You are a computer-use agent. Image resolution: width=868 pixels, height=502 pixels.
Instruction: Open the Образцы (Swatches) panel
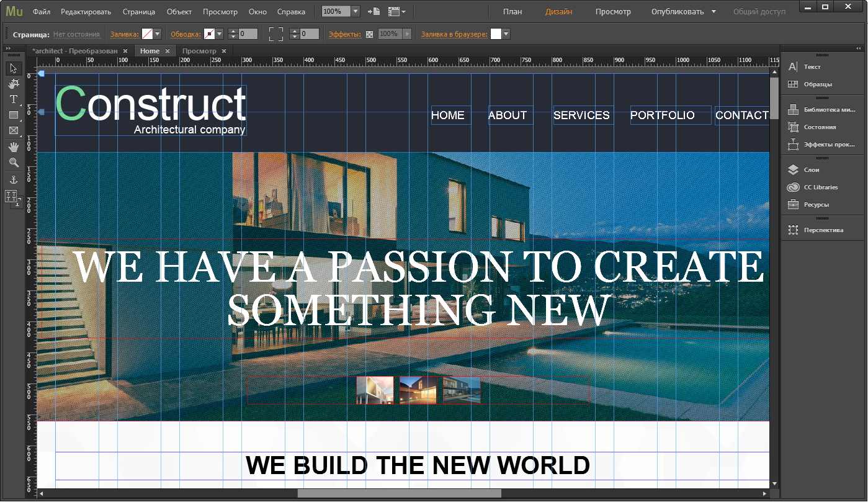point(817,84)
